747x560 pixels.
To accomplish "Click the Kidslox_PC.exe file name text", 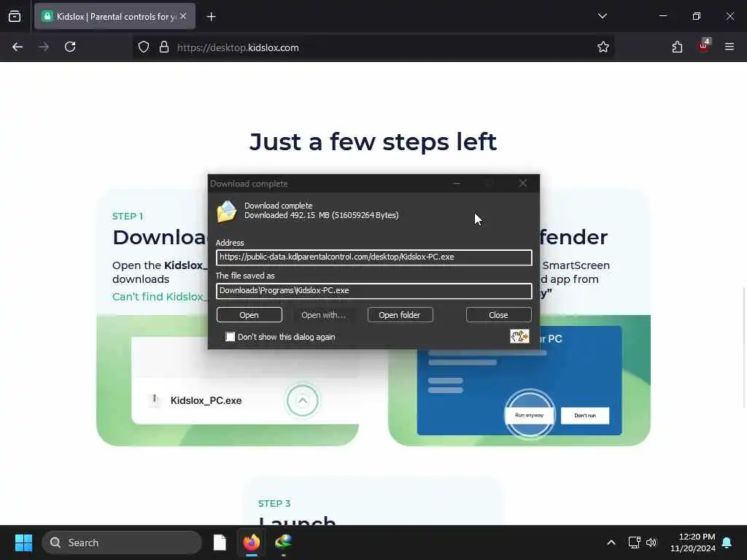I will pyautogui.click(x=206, y=400).
